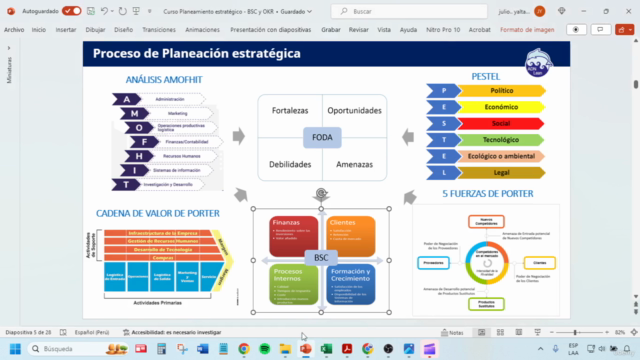Click the next slide double arrow
The width and height of the screenshot is (640, 360).
click(636, 312)
